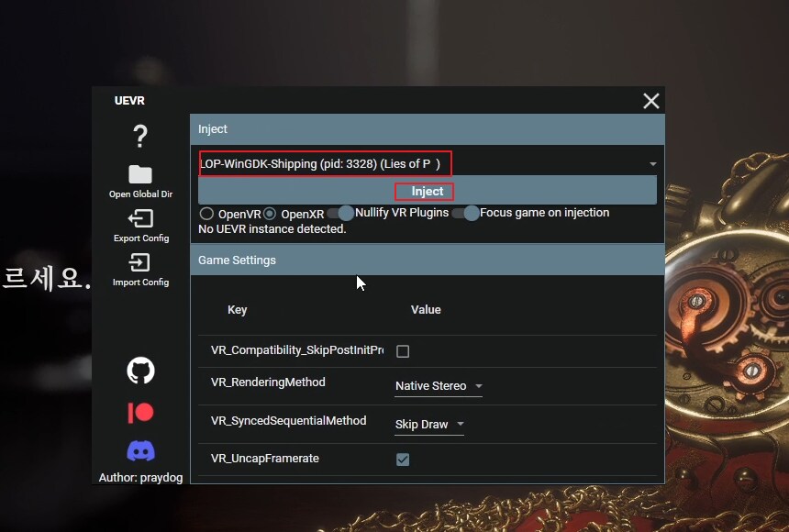Open Global Dir folder icon

(x=140, y=174)
